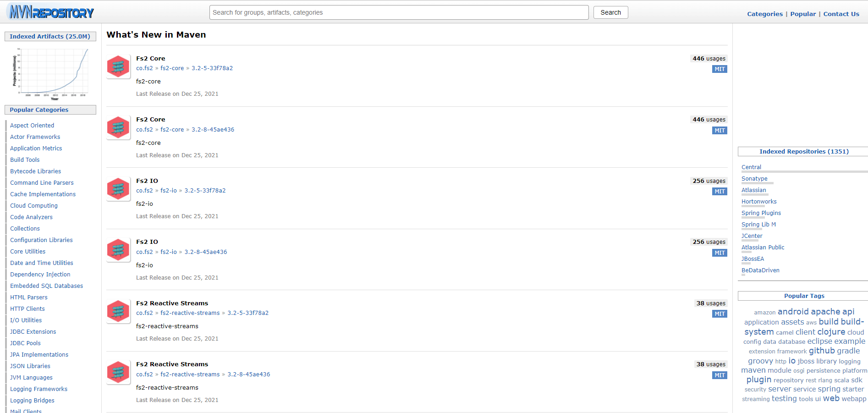Open version 3.2-8-45ae436 of fs2-core
The width and height of the screenshot is (868, 413).
213,129
